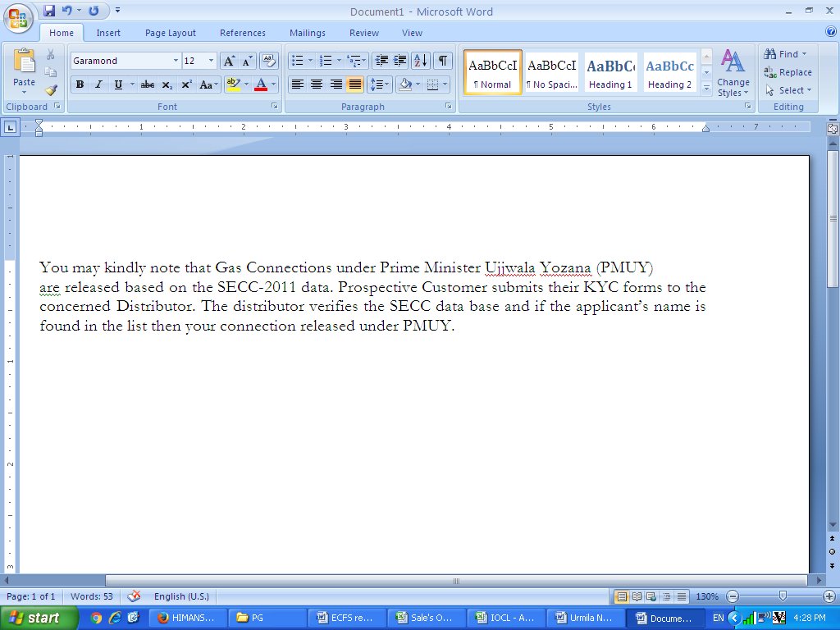840x630 pixels.
Task: Click Words: 53 in the status bar
Action: pos(92,596)
